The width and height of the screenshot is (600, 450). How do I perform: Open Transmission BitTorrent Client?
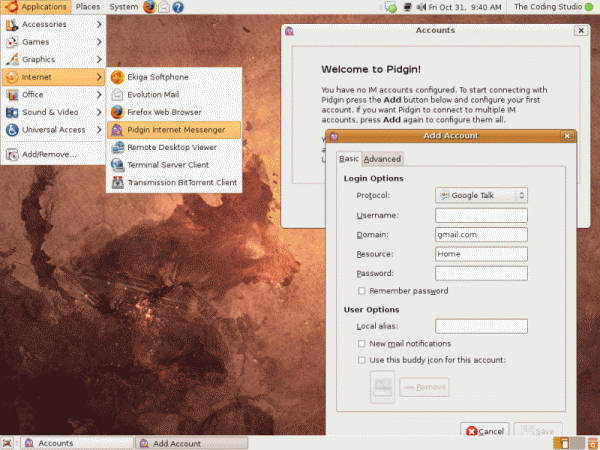[174, 183]
